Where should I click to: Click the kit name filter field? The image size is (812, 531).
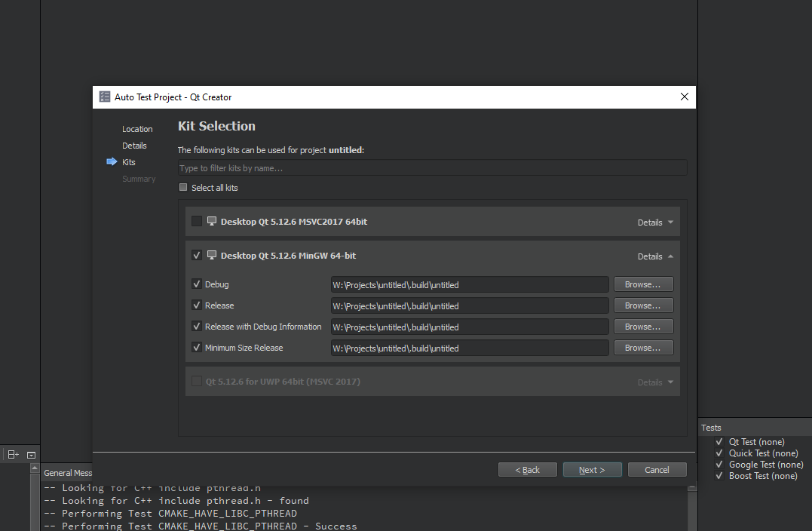point(432,168)
